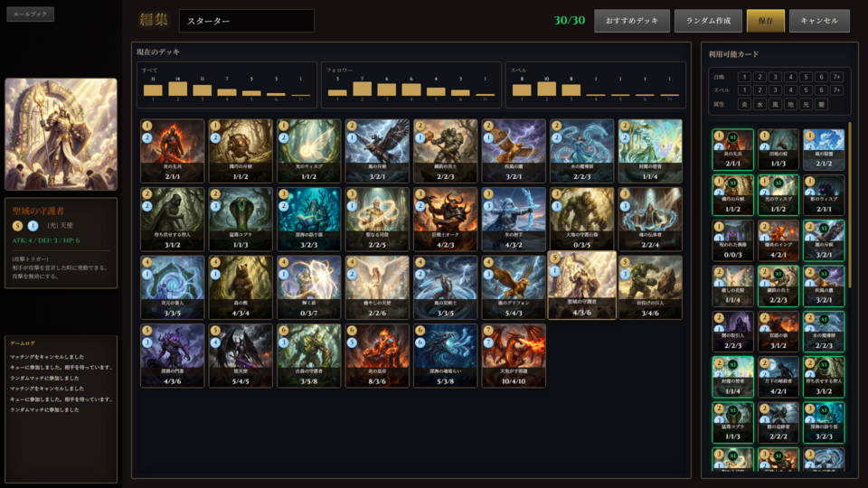
Task: Click the 炎の皇帝 card in the deck
Action: point(378,355)
